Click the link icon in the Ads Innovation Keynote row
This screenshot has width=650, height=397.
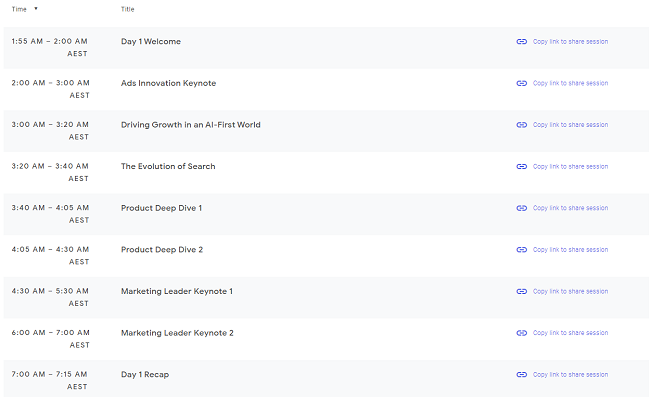pyautogui.click(x=521, y=83)
